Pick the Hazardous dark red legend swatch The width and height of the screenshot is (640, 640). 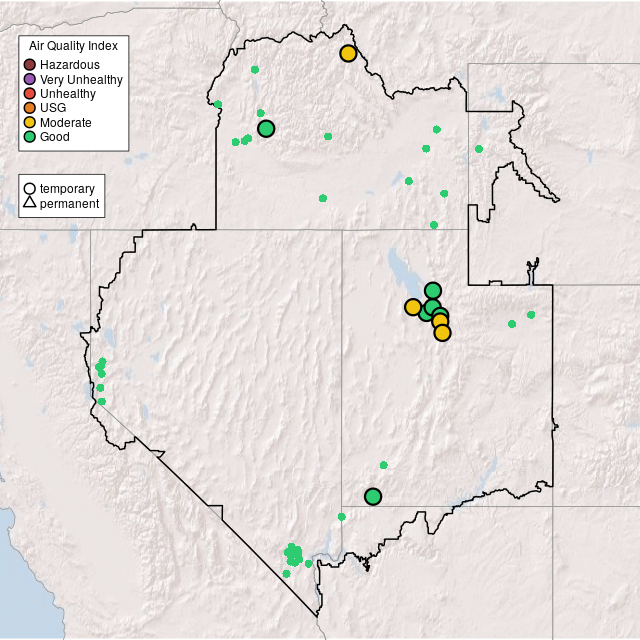click(30, 65)
